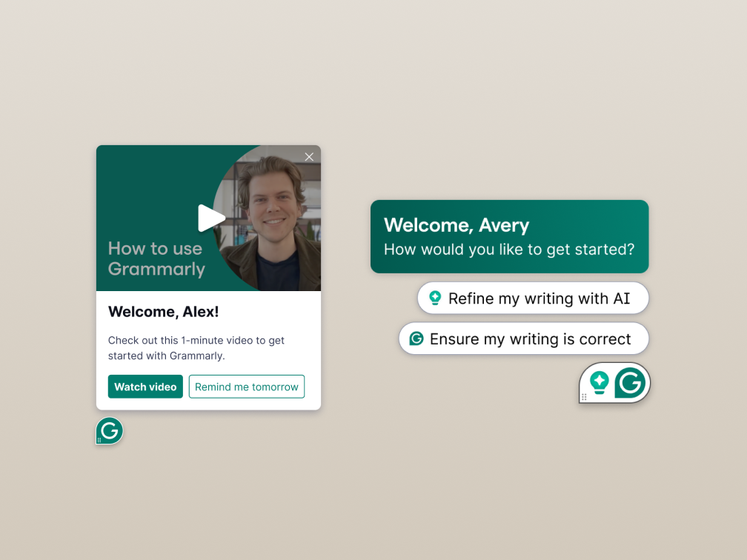Click the Welcome, Alex! heading
This screenshot has height=560, width=747.
[163, 311]
